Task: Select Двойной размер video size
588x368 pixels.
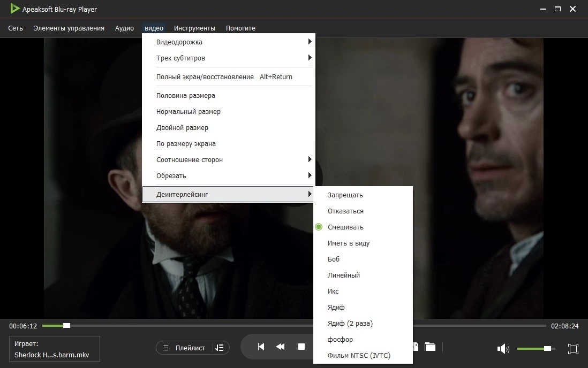Action: [x=228, y=128]
